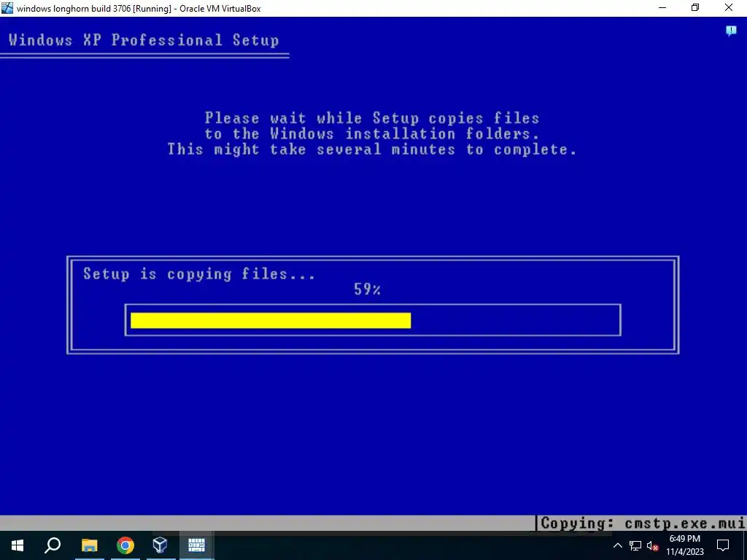Screen dimensions: 747x560
Task: Click the VirtualBox window title bar icon
Action: tap(7, 7)
